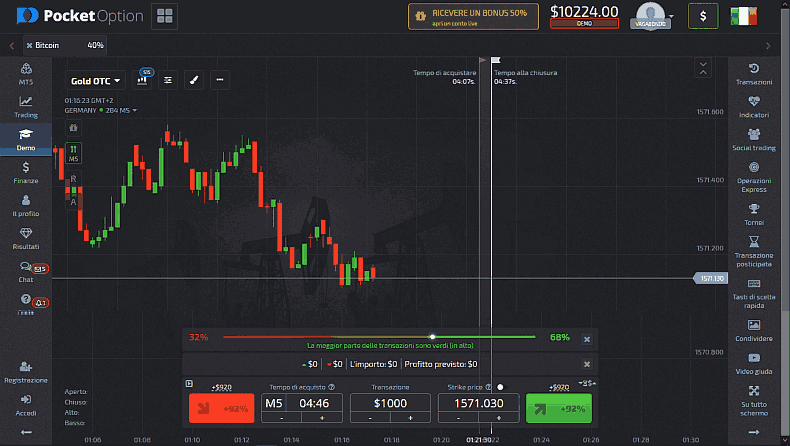Open Social trading from right sidebar
The image size is (790, 446).
754,138
